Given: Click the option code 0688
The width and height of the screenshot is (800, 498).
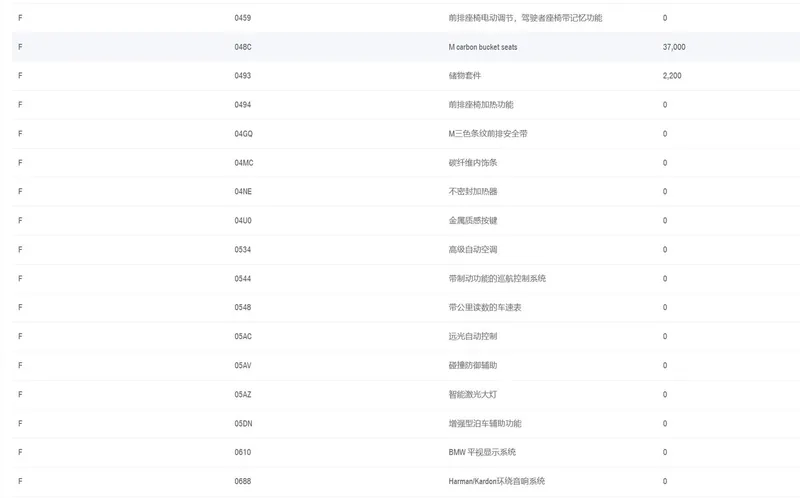Looking at the screenshot, I should point(242,481).
